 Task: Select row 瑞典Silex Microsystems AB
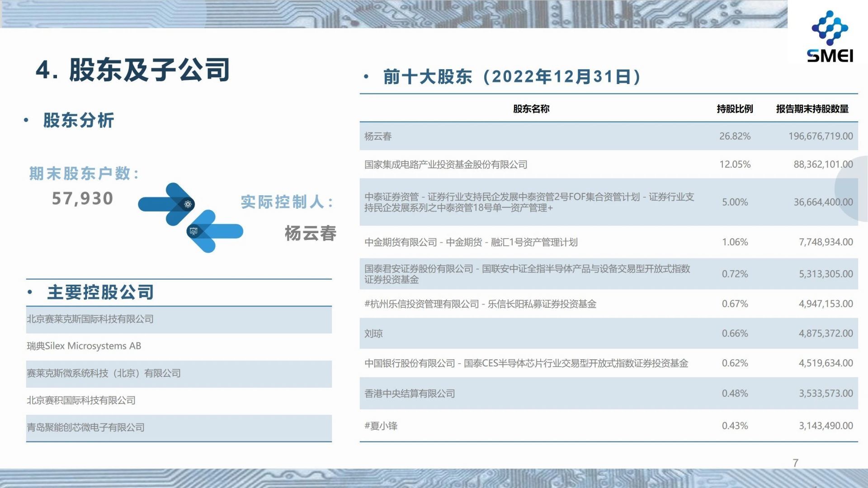[x=179, y=346]
